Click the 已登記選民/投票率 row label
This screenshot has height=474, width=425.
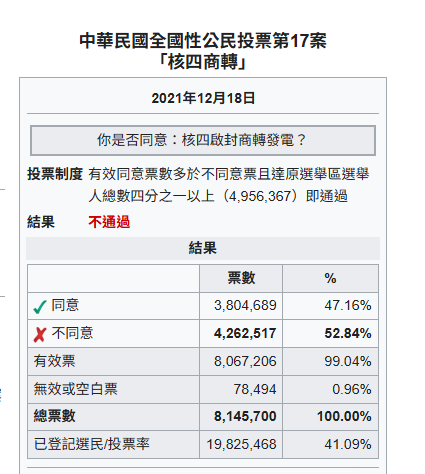coord(91,444)
